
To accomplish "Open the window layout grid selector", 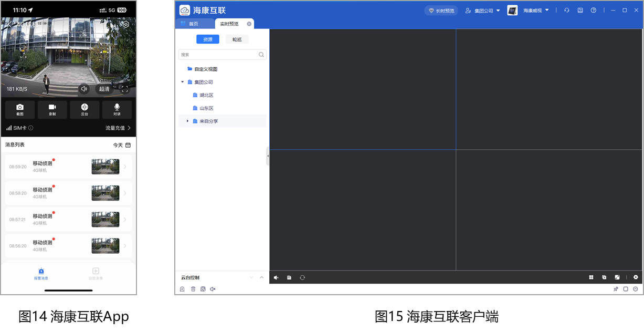I will (x=591, y=277).
